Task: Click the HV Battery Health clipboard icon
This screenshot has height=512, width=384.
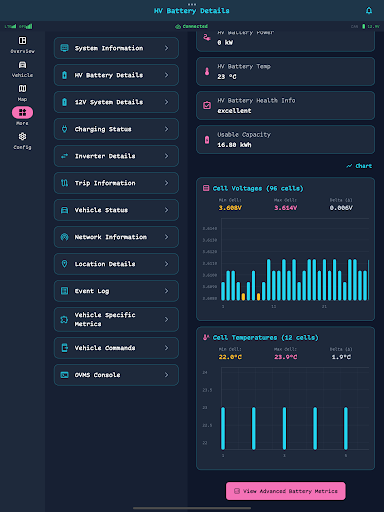Action: tap(207, 105)
